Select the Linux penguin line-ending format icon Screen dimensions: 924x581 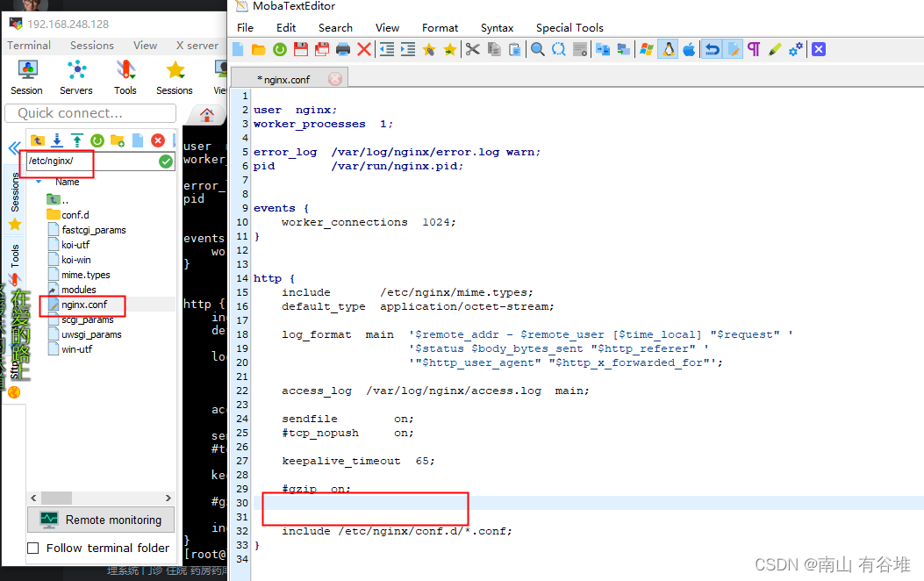coord(669,49)
